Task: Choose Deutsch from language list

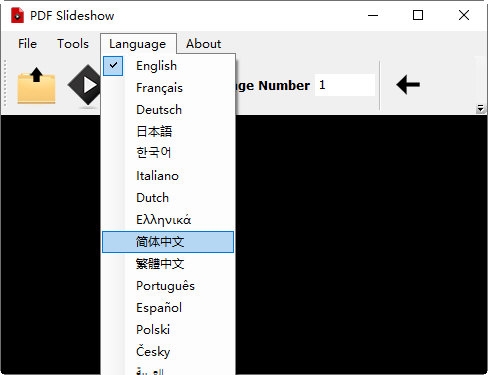Action: click(168, 110)
